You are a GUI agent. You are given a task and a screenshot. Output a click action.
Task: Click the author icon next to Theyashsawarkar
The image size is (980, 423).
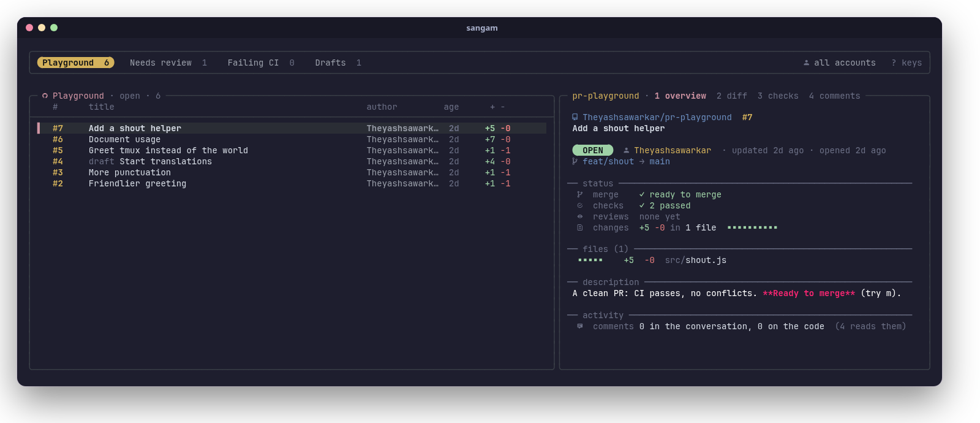tap(627, 150)
